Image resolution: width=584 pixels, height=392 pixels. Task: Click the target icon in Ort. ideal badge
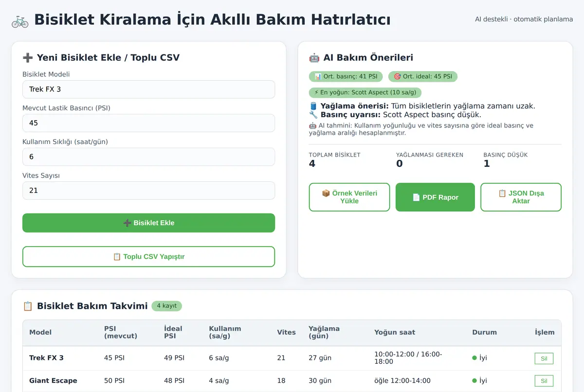[397, 76]
